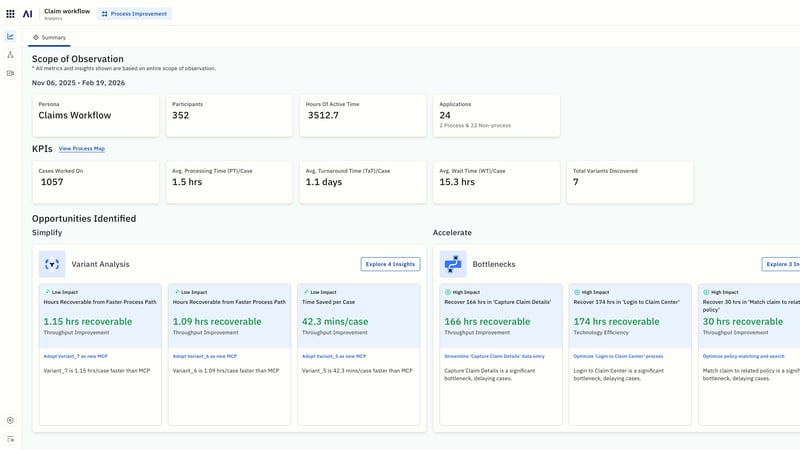800x450 pixels.
Task: Open the video camera sidebar icon
Action: pyautogui.click(x=10, y=73)
